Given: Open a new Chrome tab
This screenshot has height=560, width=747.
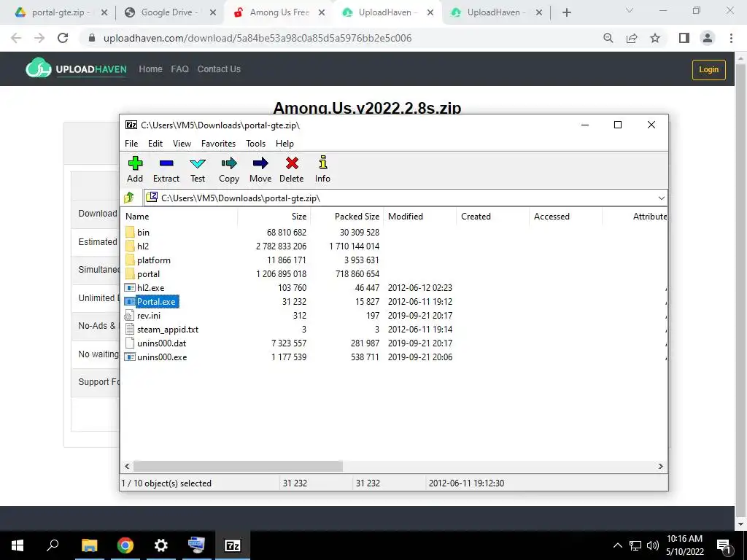Looking at the screenshot, I should (566, 12).
